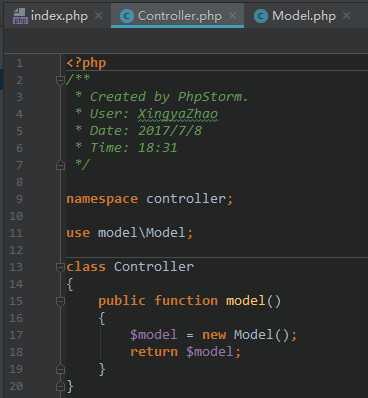
Task: Click the Controller class name
Action: pos(154,267)
